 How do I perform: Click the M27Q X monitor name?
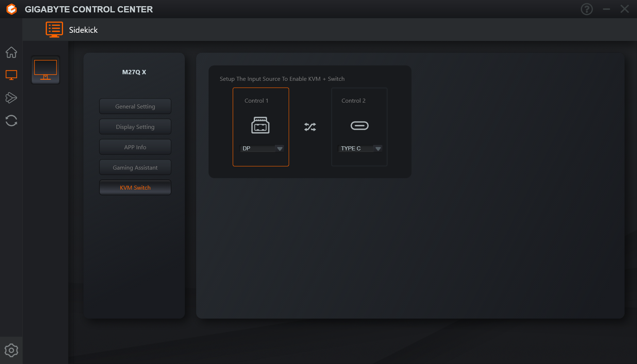coord(134,72)
